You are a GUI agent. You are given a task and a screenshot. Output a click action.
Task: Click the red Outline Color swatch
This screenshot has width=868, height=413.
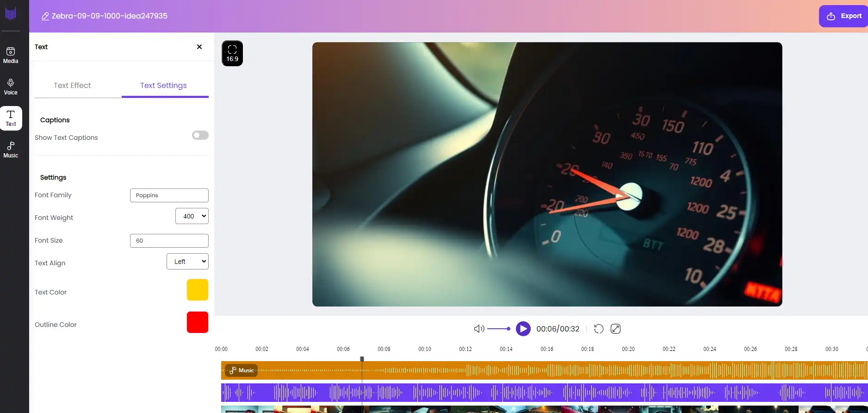click(x=198, y=322)
